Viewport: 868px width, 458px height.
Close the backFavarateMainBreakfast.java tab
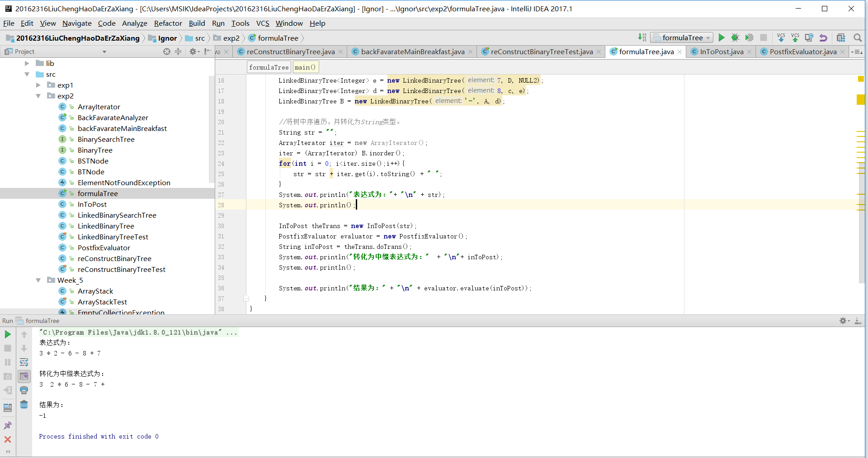tap(470, 52)
